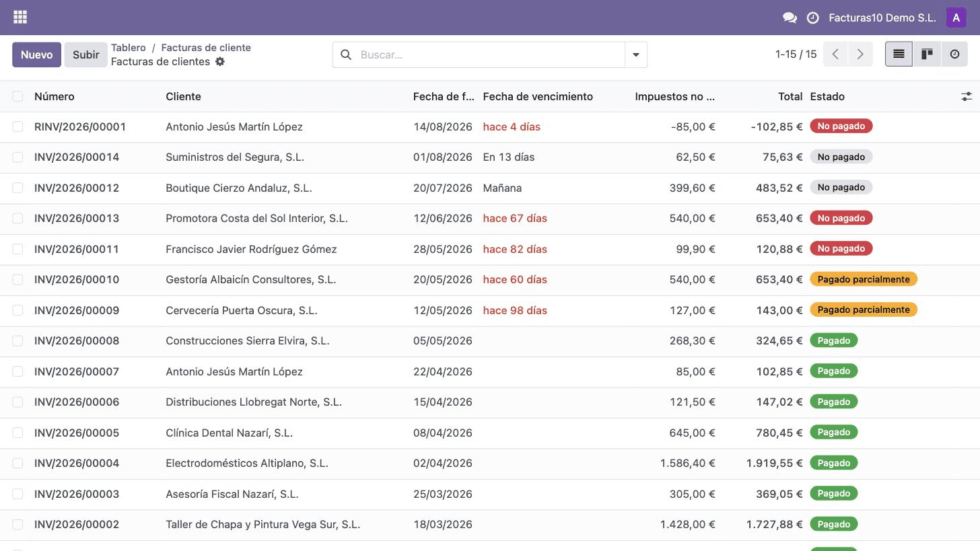Viewport: 980px width, 551px height.
Task: Check the INV/2026/00012 row checkbox
Action: coord(17,188)
